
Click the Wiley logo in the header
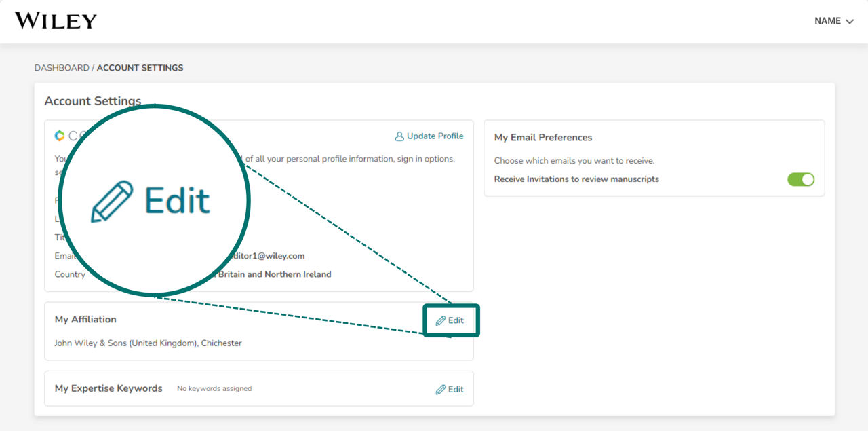(56, 20)
